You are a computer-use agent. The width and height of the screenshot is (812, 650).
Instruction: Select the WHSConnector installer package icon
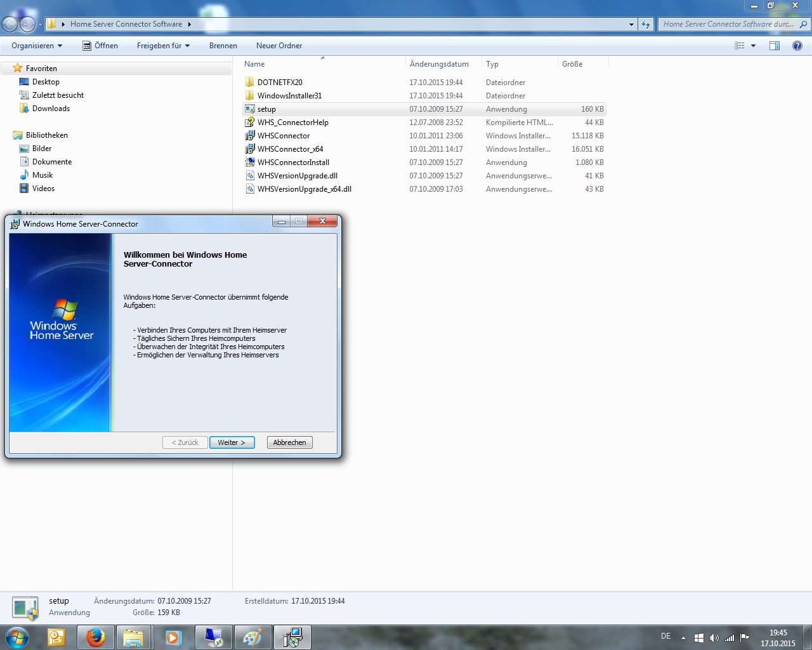pyautogui.click(x=250, y=135)
